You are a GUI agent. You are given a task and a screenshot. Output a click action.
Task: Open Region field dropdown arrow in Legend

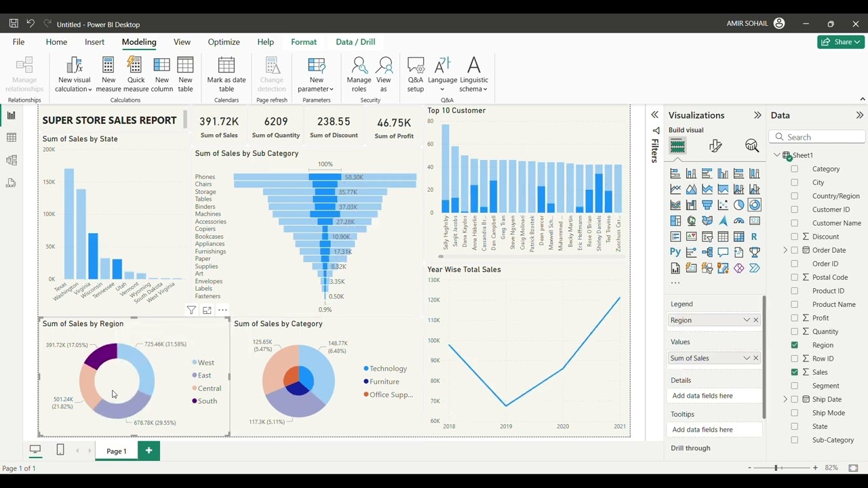(x=747, y=320)
